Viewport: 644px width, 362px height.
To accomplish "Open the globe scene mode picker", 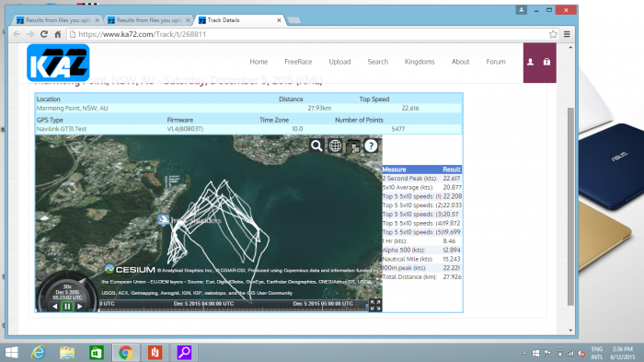I will coord(335,146).
